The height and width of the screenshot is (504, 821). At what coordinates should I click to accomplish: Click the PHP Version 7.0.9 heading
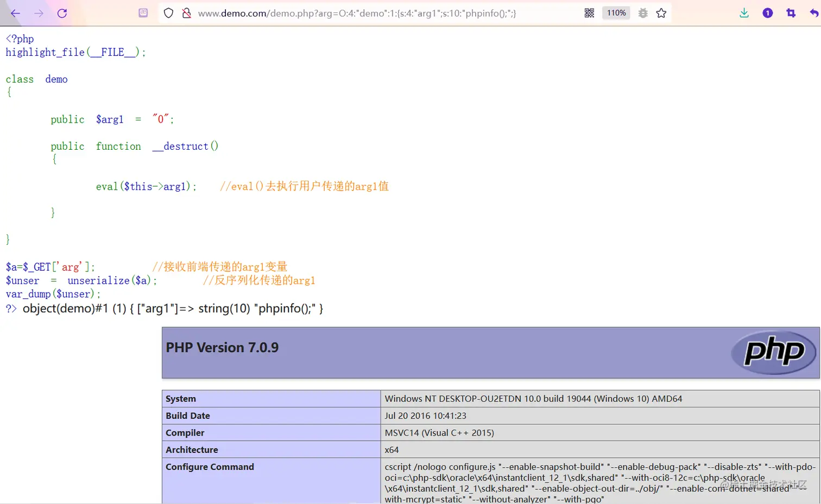click(x=222, y=347)
